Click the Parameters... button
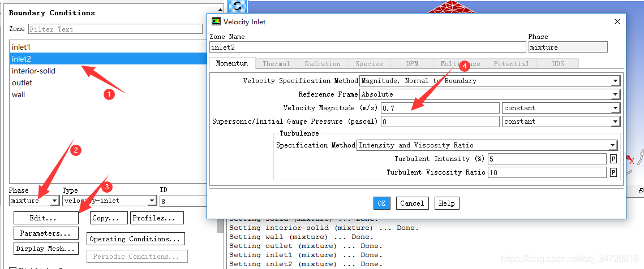Image resolution: width=644 pixels, height=269 pixels. (x=46, y=233)
